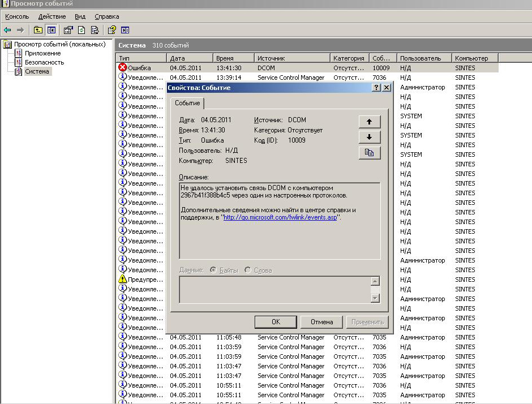Select the Событие tab in dialog
The height and width of the screenshot is (404, 532).
[x=187, y=103]
